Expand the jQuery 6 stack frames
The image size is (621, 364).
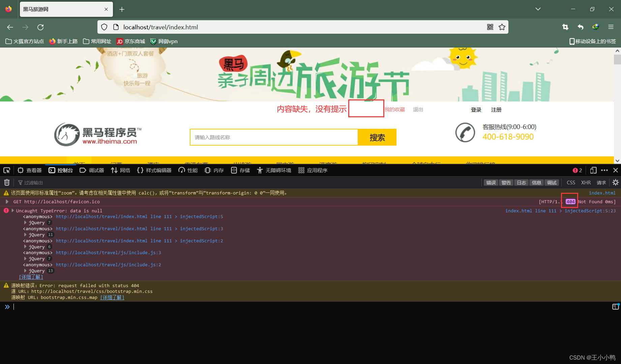tap(25, 247)
